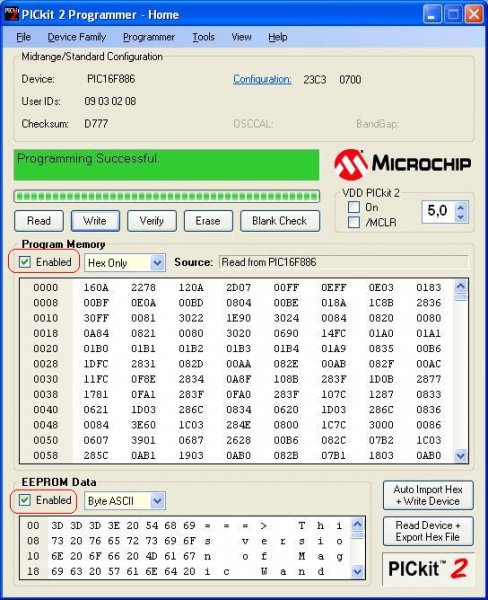The image size is (488, 600).
Task: Click address row 0040 in Program Memory
Action: coord(46,410)
